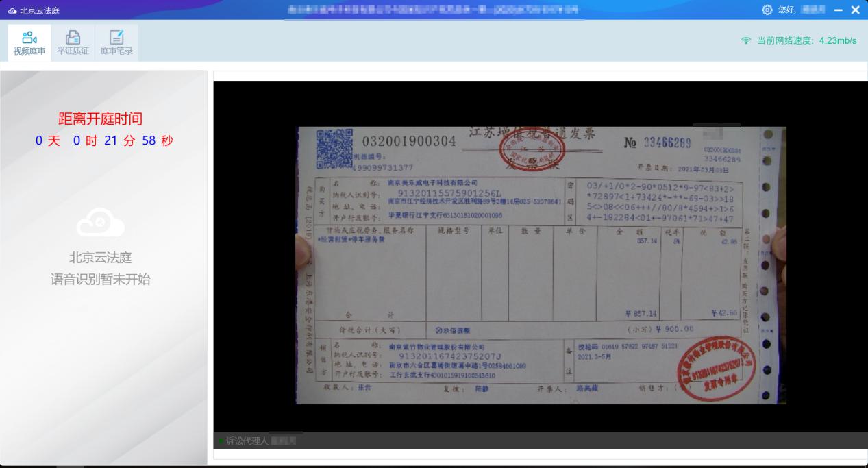Open the 视频庭审 video hearing tab
This screenshot has width=868, height=468.
(x=29, y=42)
